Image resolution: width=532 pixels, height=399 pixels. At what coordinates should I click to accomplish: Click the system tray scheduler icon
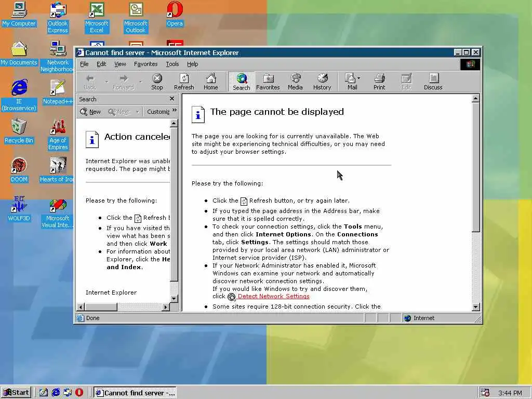click(x=485, y=393)
